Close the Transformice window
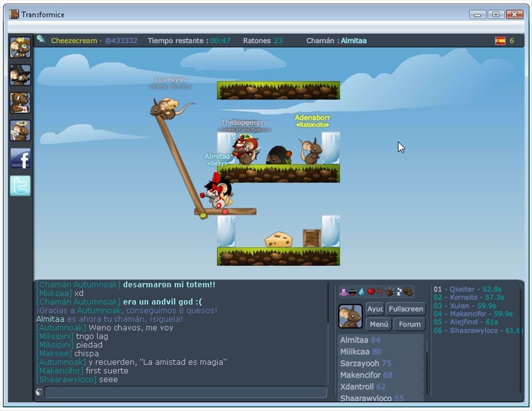This screenshot has width=532, height=411. (x=514, y=14)
